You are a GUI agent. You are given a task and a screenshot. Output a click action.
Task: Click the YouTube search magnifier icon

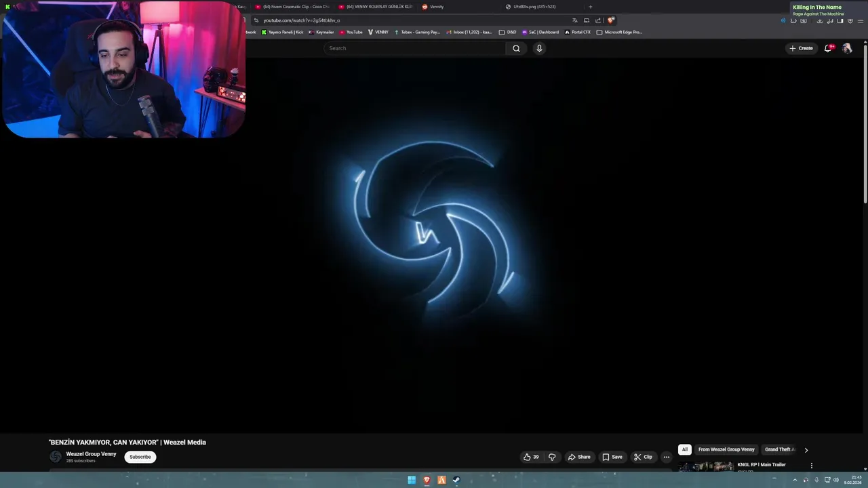pos(516,48)
